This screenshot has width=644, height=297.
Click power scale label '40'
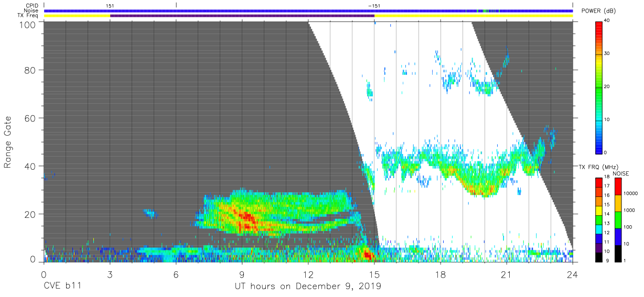coord(607,21)
